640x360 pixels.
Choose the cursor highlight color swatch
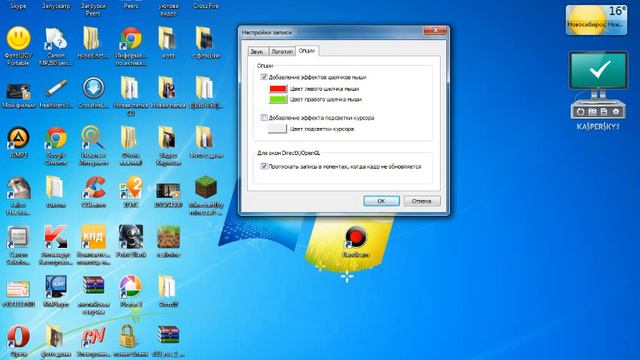tap(278, 129)
